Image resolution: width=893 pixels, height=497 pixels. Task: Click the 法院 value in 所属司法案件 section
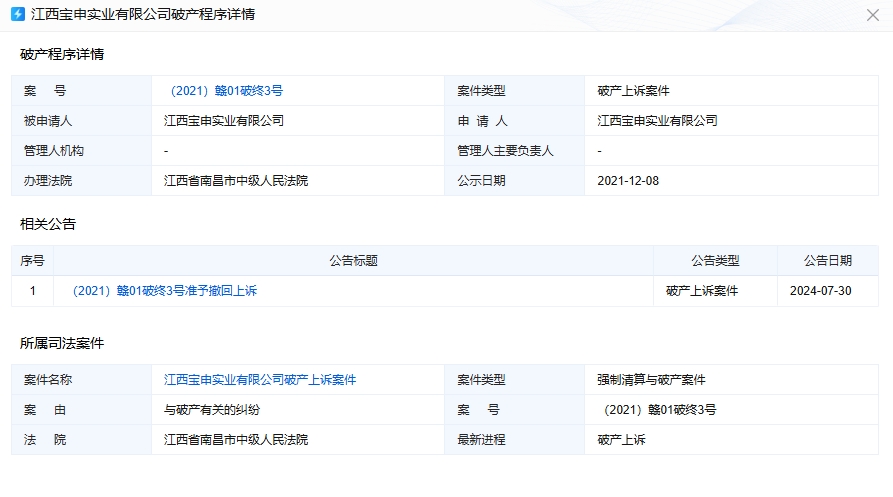pyautogui.click(x=236, y=440)
